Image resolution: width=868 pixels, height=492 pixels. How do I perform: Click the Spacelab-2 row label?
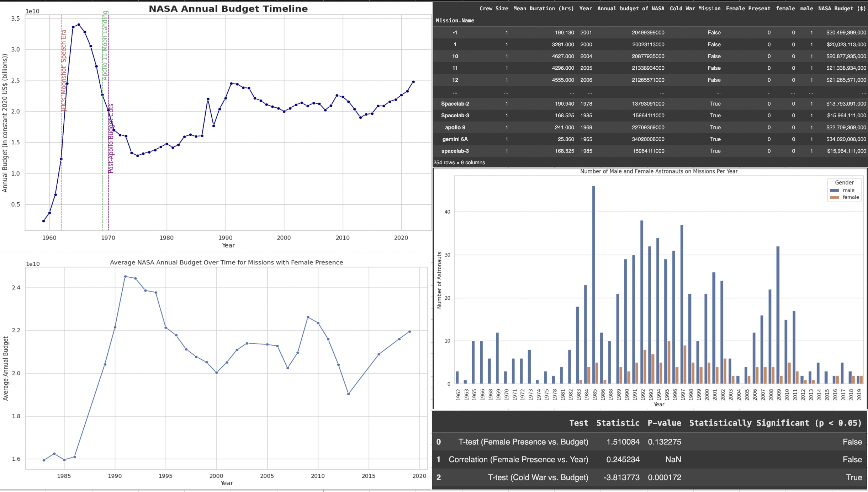coord(455,104)
